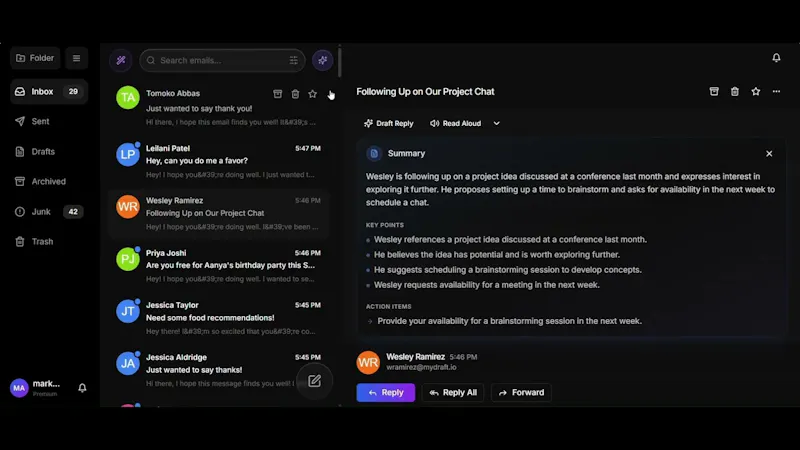Image resolution: width=800 pixels, height=450 pixels.
Task: Click the Summary document icon
Action: pyautogui.click(x=374, y=154)
